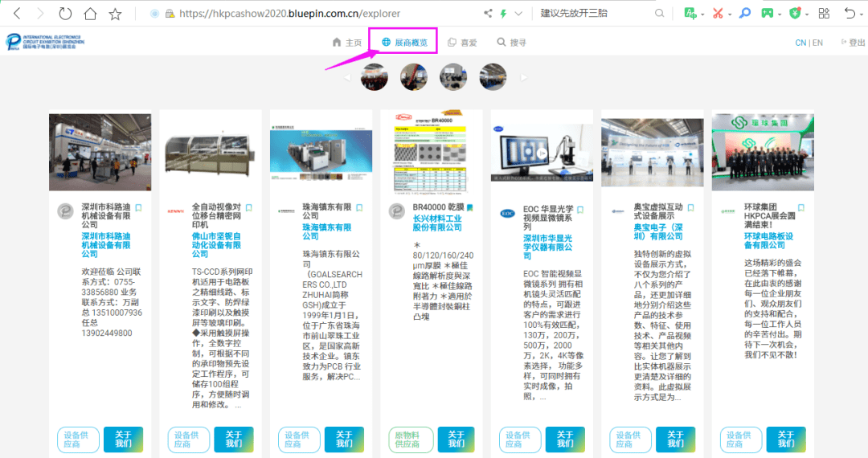Click the HKPCA exhibition logo
The width and height of the screenshot is (868, 458).
[45, 42]
